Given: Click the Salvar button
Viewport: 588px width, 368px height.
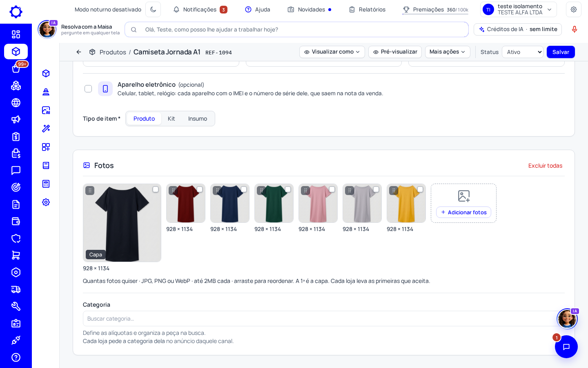Looking at the screenshot, I should (561, 52).
